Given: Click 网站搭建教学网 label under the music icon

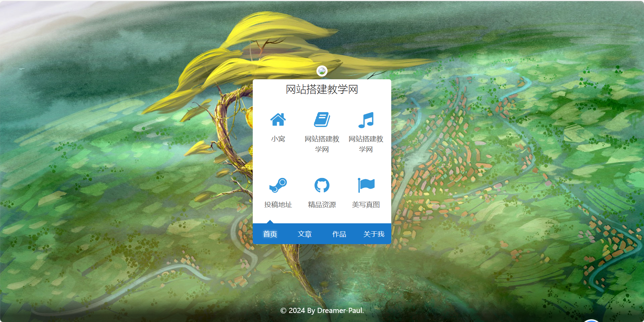Looking at the screenshot, I should pyautogui.click(x=366, y=144).
